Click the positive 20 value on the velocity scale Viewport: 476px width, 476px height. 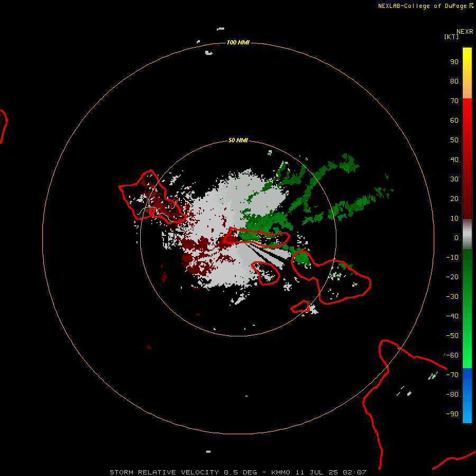(454, 198)
